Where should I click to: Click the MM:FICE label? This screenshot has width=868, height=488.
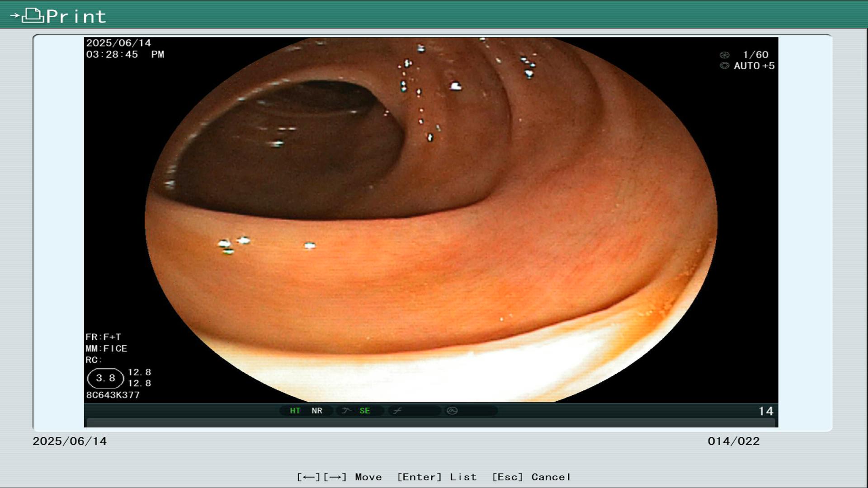106,348
